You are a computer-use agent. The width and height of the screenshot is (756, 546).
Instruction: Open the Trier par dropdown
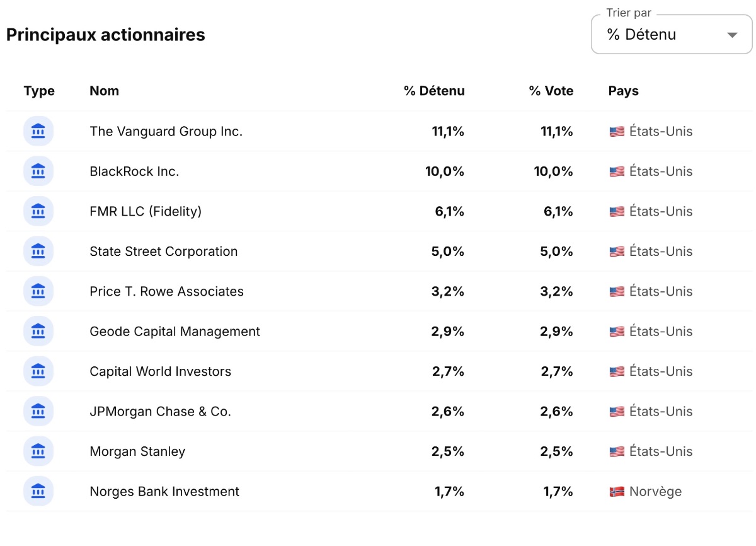(672, 35)
